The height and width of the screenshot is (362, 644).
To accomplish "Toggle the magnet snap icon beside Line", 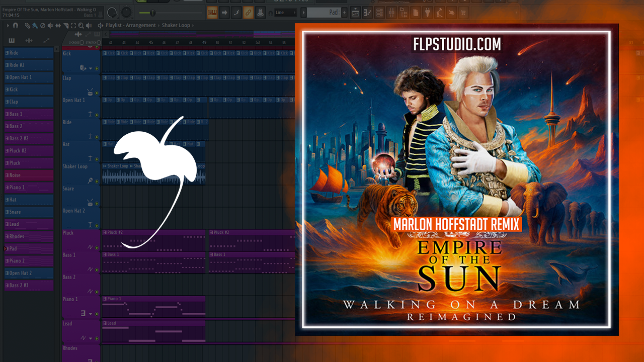I will point(271,13).
